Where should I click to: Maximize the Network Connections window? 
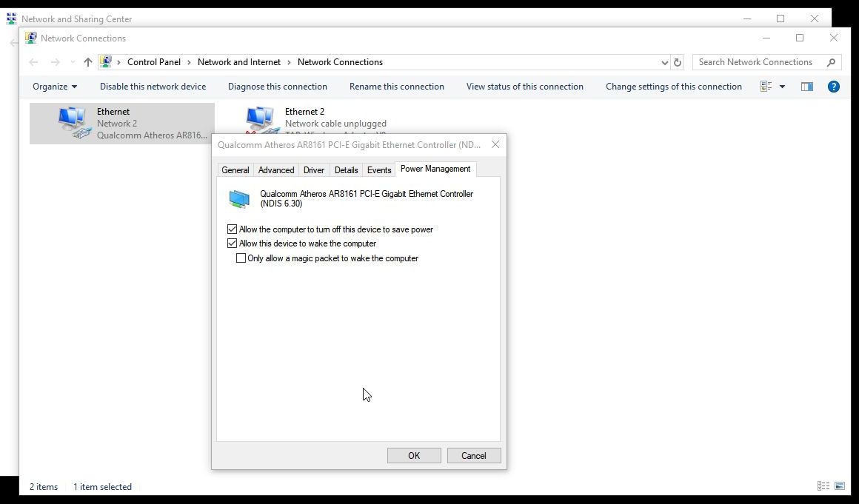(800, 38)
